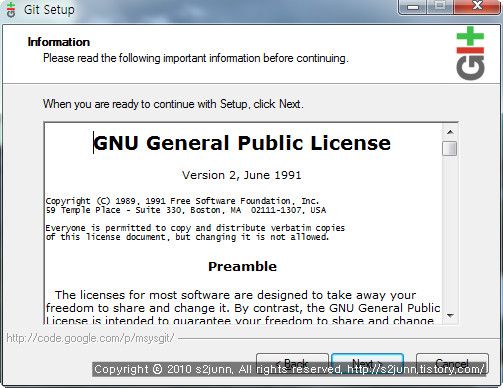Click the 'Information' page heading

[59, 42]
